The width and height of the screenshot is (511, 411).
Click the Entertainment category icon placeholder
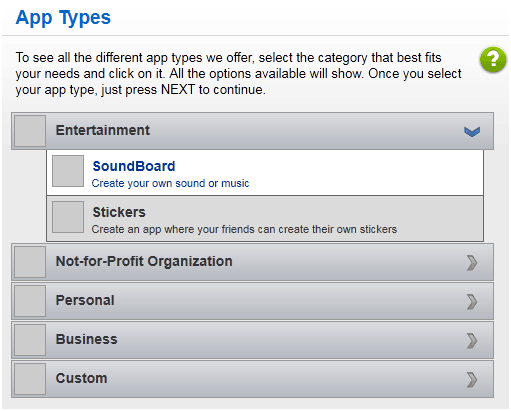pyautogui.click(x=30, y=131)
